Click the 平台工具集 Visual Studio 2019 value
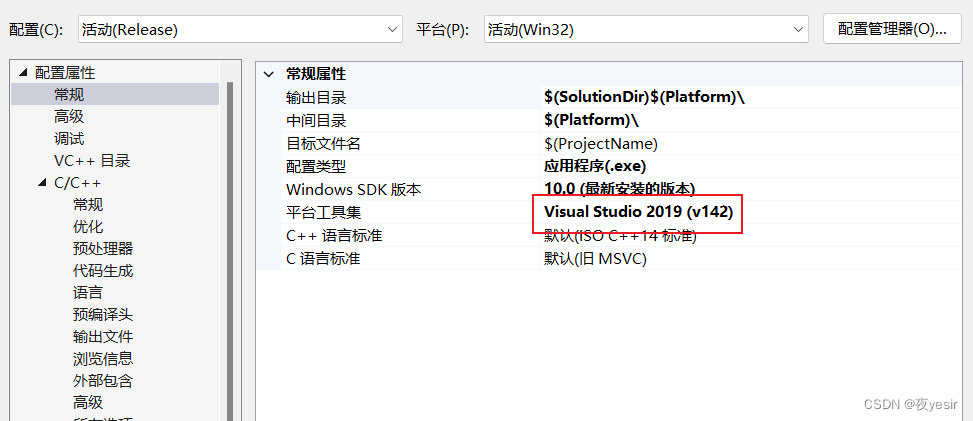This screenshot has width=973, height=421. click(x=638, y=212)
